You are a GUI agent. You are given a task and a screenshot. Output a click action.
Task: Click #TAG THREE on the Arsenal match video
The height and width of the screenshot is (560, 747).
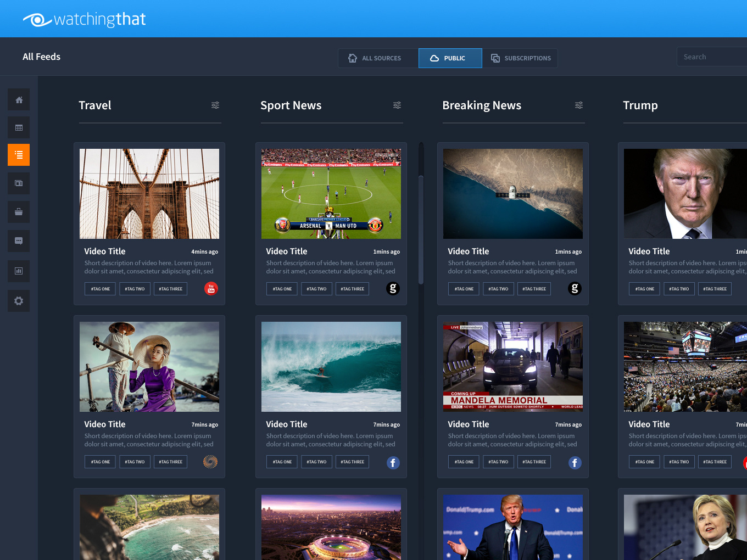tap(352, 289)
